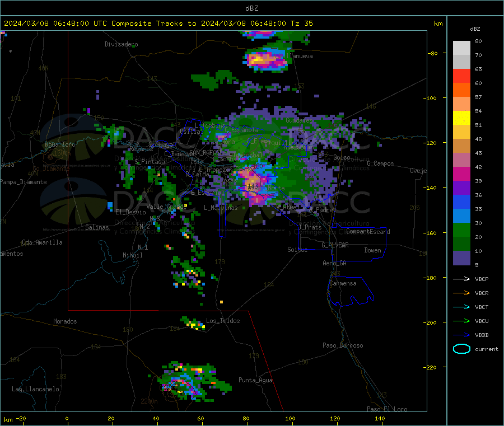504x426 pixels.
Task: Click the 'Agua_Toro' map label
Action: click(60, 144)
